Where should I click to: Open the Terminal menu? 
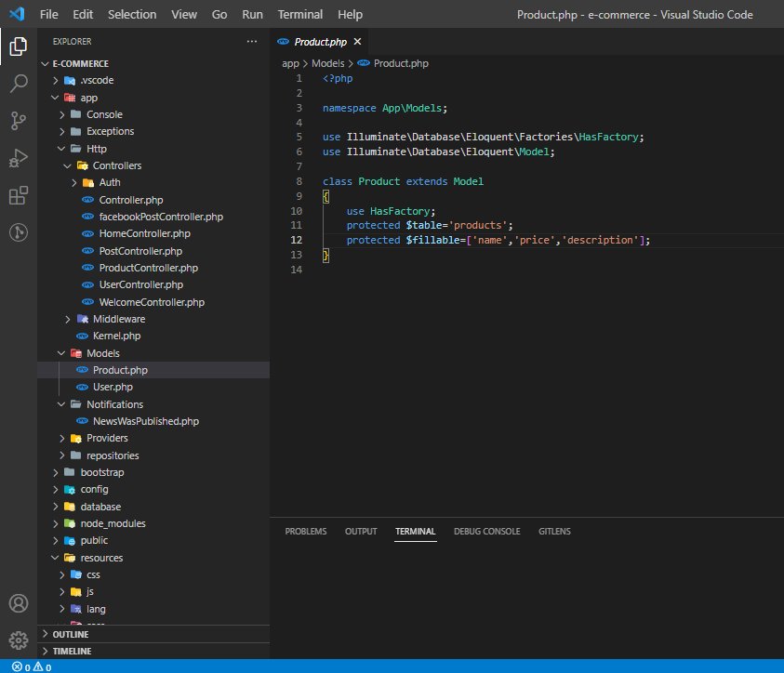click(x=299, y=14)
